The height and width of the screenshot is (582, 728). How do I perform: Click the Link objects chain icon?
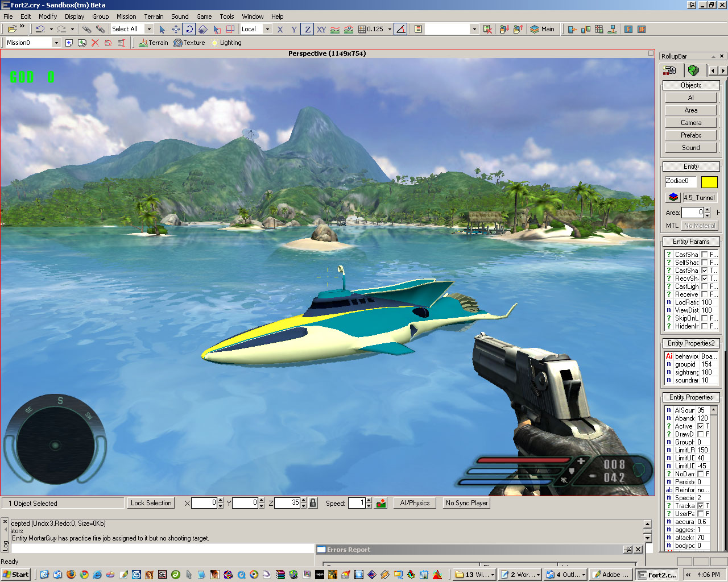click(86, 29)
